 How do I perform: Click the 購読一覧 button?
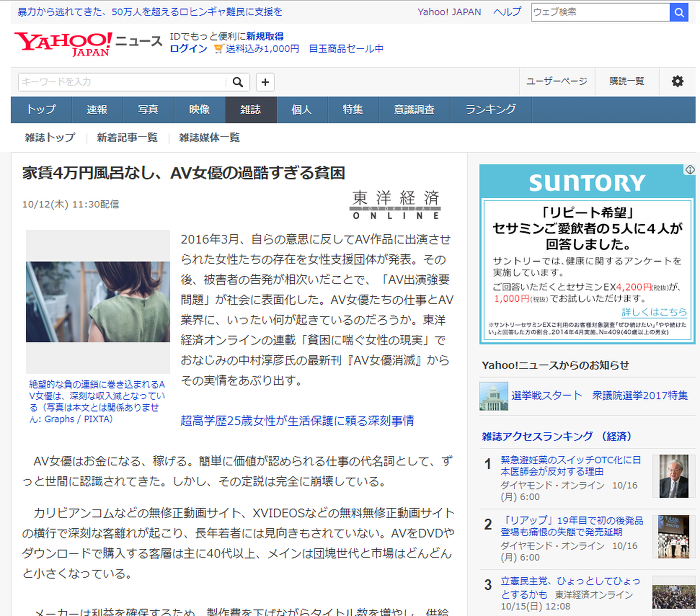[x=627, y=81]
